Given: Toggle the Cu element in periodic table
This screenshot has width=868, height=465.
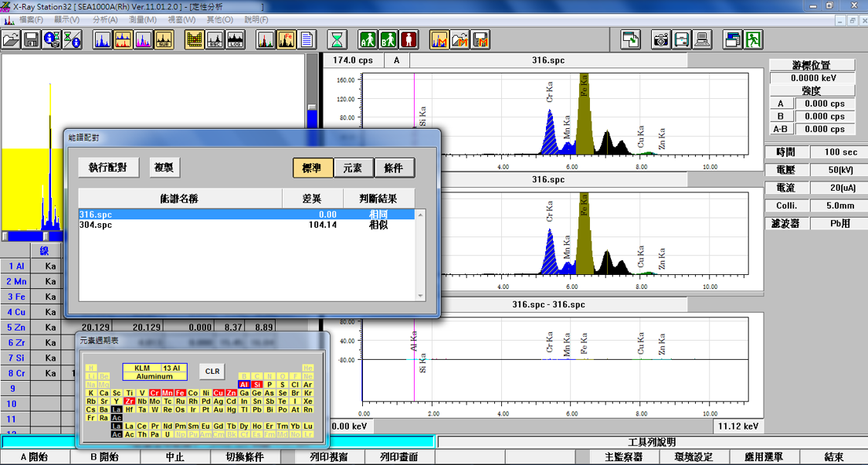Looking at the screenshot, I should tap(218, 392).
